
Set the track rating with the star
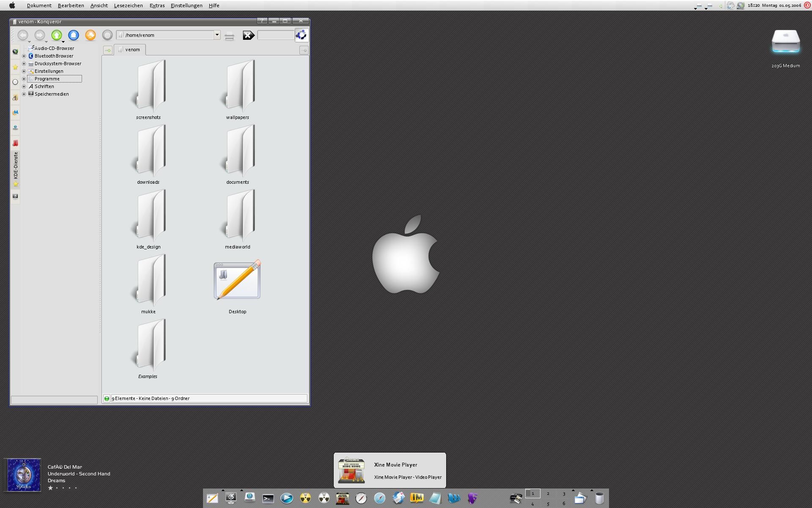pyautogui.click(x=51, y=488)
